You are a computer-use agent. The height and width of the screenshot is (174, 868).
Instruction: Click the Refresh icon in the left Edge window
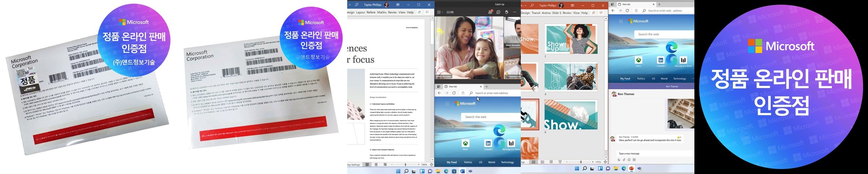click(454, 93)
